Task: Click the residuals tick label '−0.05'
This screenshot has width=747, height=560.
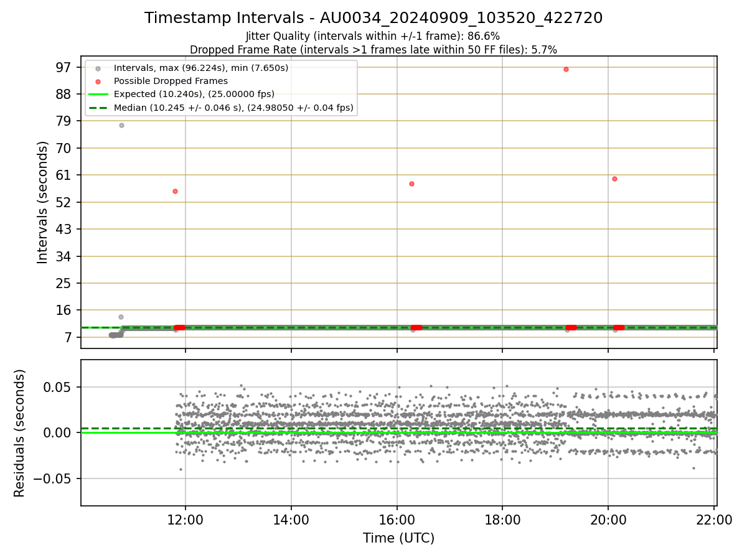Action: point(52,478)
